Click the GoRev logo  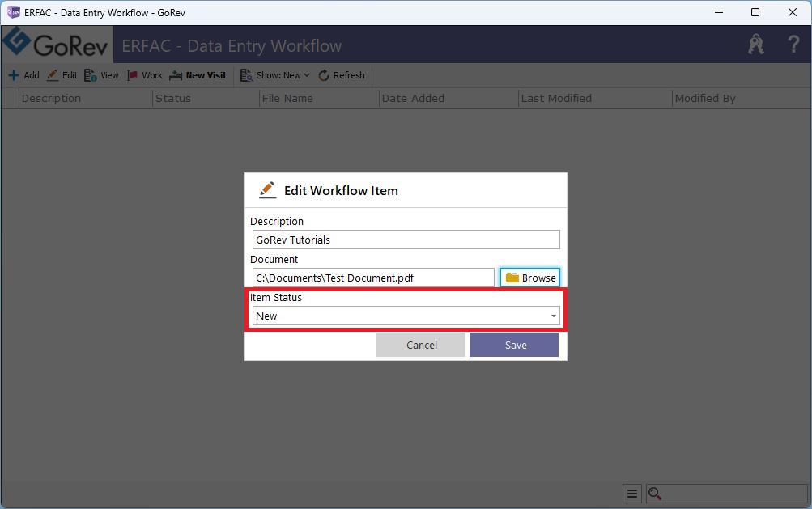(57, 44)
